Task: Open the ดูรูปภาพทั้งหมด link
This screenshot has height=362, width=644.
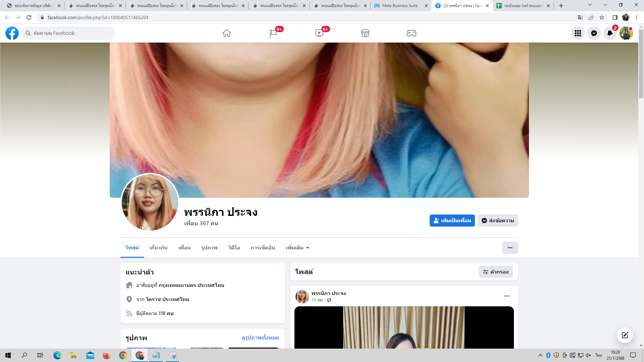Action: [260, 338]
